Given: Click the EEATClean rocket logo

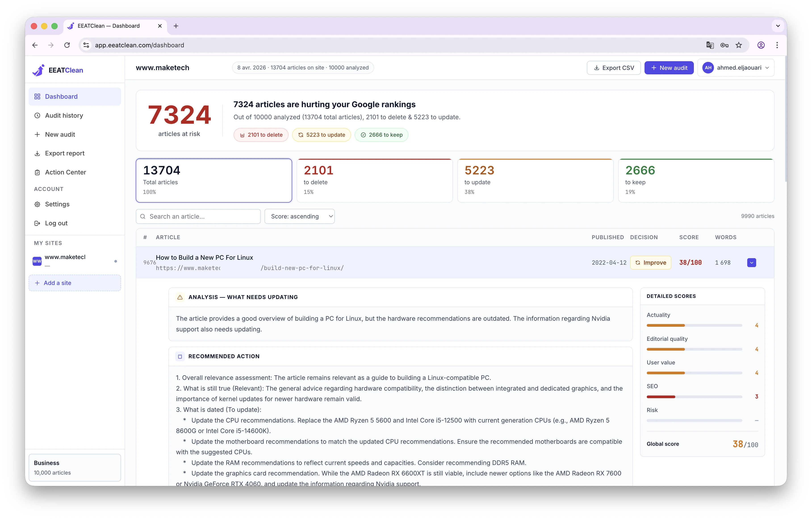Looking at the screenshot, I should 38,70.
